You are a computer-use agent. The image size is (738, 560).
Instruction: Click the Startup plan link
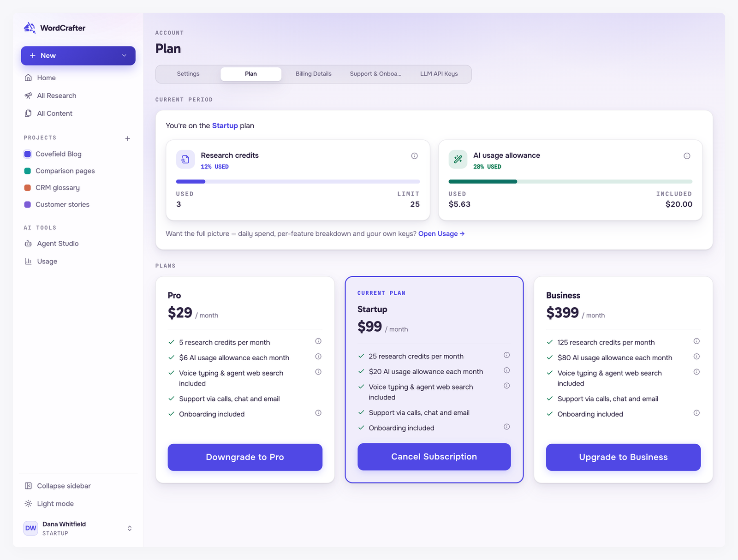(225, 125)
